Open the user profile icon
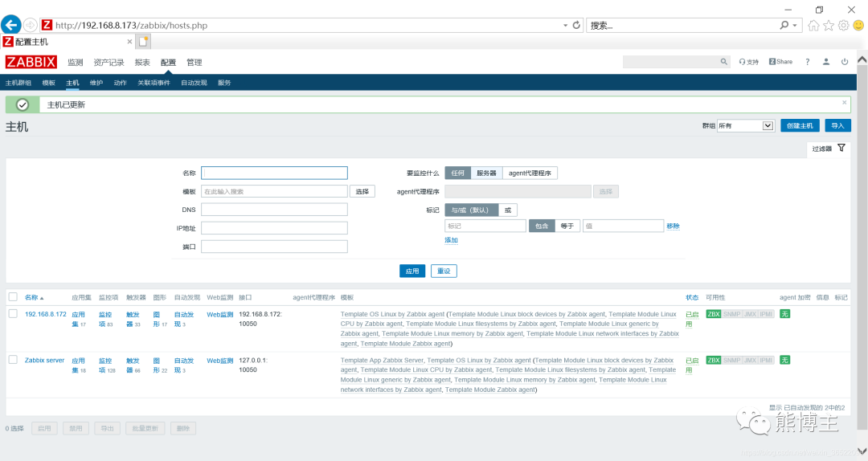 (x=826, y=62)
